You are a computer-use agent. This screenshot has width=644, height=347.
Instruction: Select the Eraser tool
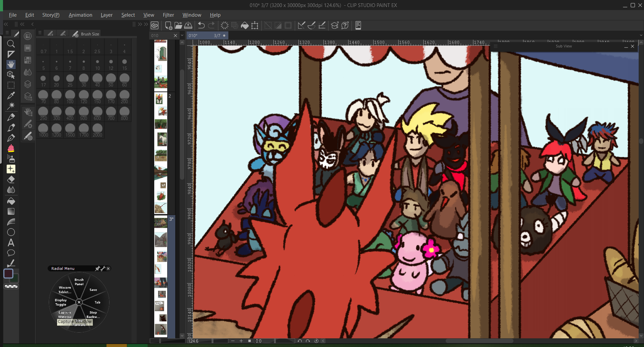point(11,180)
